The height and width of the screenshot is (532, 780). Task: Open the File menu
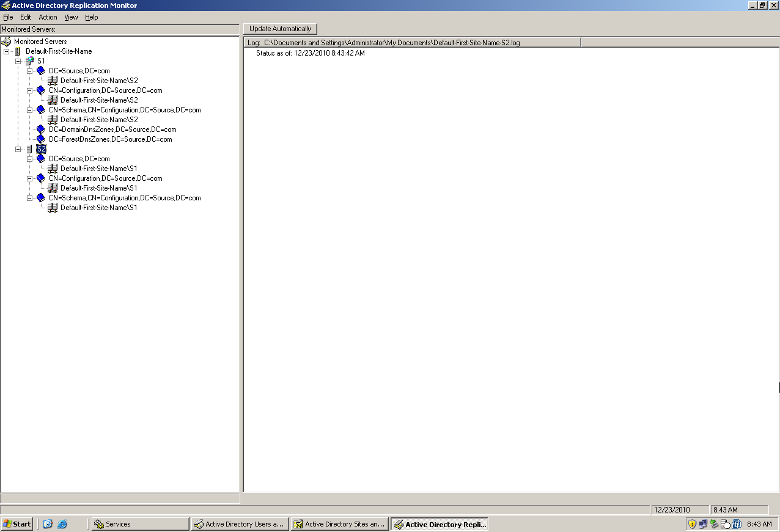[8, 17]
